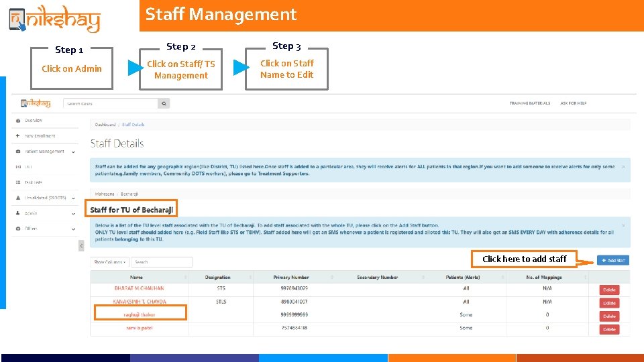
Task: Sort table by Patients (Alerts) column
Action: [466, 277]
